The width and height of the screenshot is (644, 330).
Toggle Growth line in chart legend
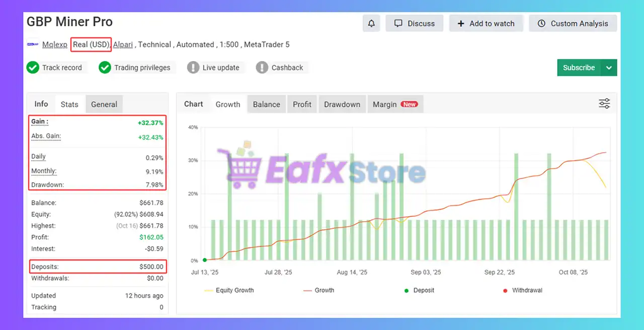(x=319, y=290)
